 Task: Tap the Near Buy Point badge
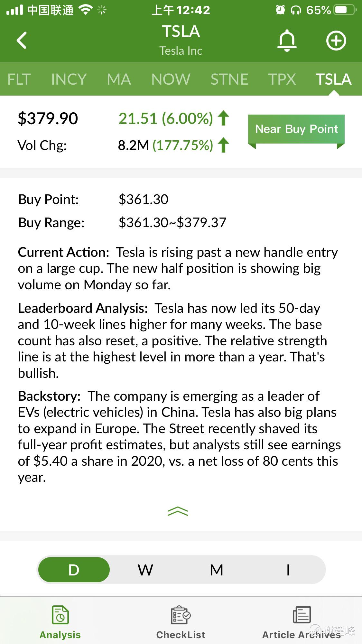(296, 129)
